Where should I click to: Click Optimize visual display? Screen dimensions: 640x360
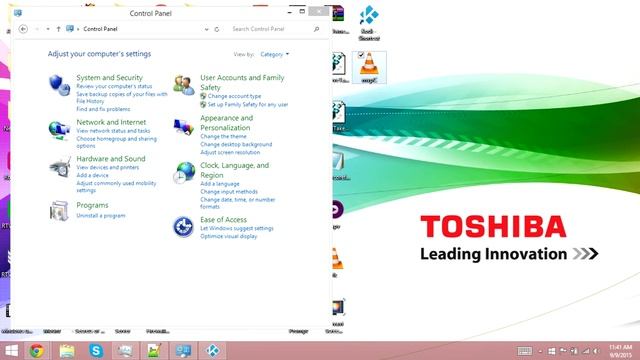(229, 236)
